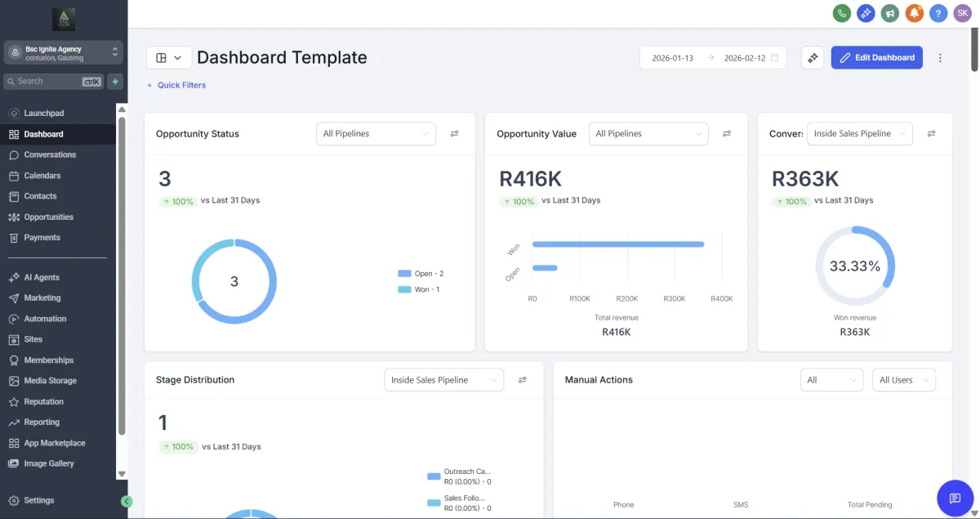The image size is (980, 519).
Task: Go to Opportunities in the sidebar
Action: click(48, 217)
